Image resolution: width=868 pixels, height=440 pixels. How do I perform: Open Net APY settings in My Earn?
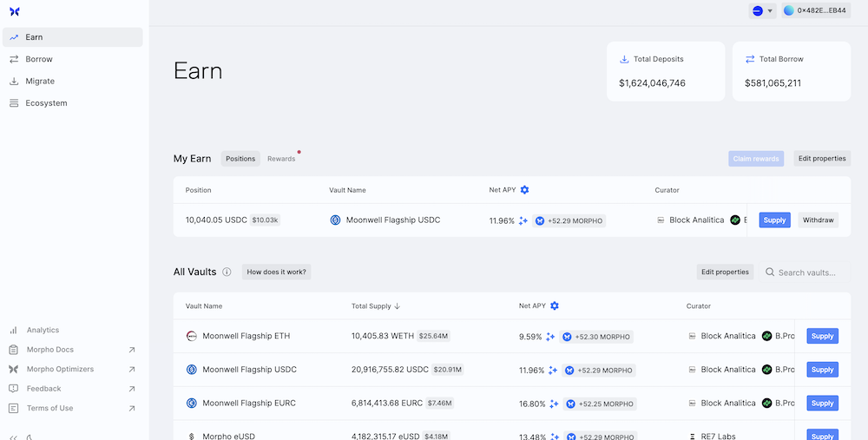click(525, 190)
